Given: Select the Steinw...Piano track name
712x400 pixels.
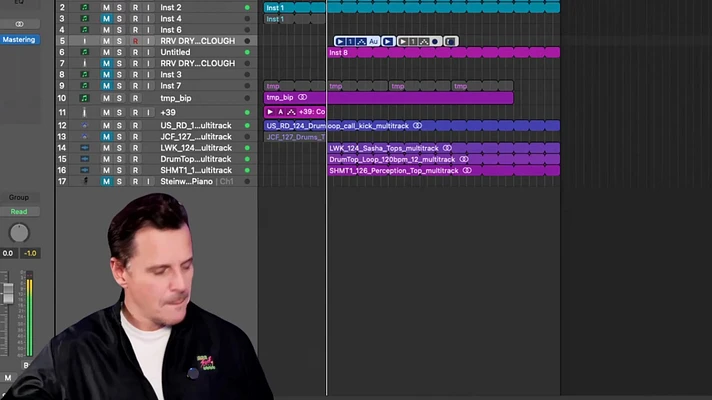Looking at the screenshot, I should (186, 181).
